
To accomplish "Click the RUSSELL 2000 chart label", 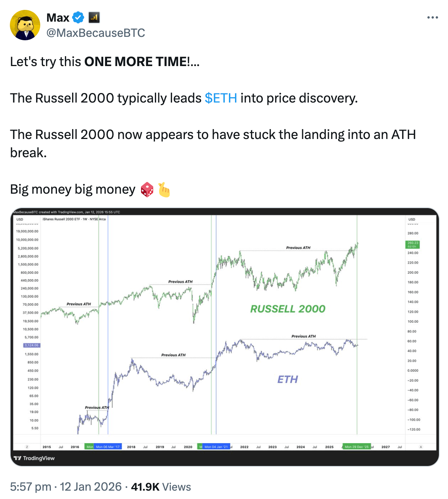I will click(x=288, y=309).
